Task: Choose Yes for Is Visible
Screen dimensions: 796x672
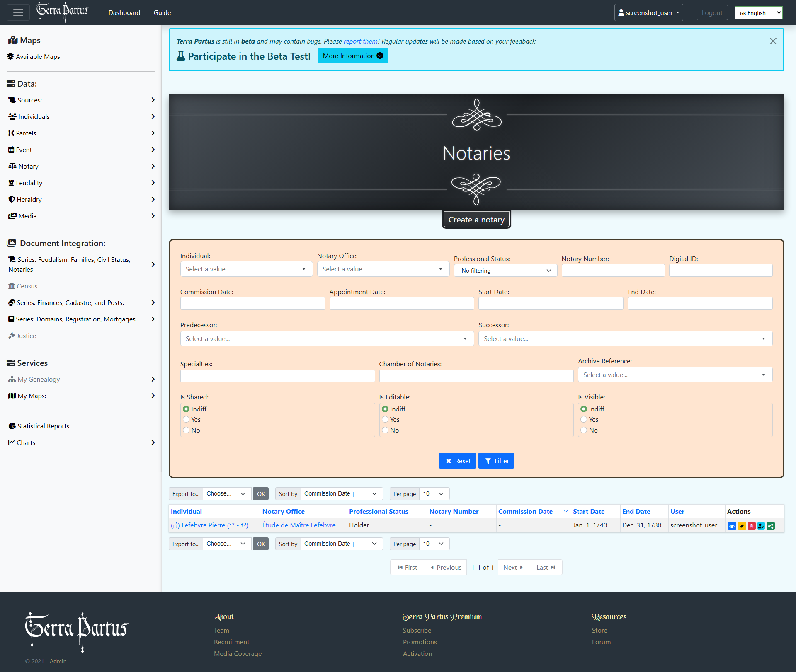Action: [x=584, y=420]
